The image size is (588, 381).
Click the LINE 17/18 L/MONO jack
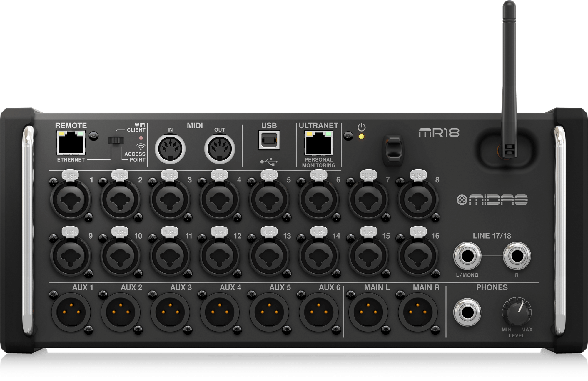[467, 256]
